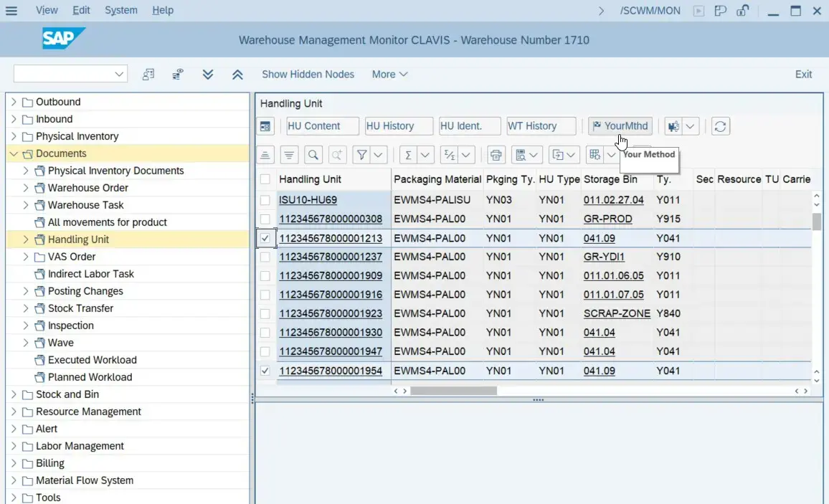Click into the command input field
The image size is (829, 504).
click(x=63, y=75)
